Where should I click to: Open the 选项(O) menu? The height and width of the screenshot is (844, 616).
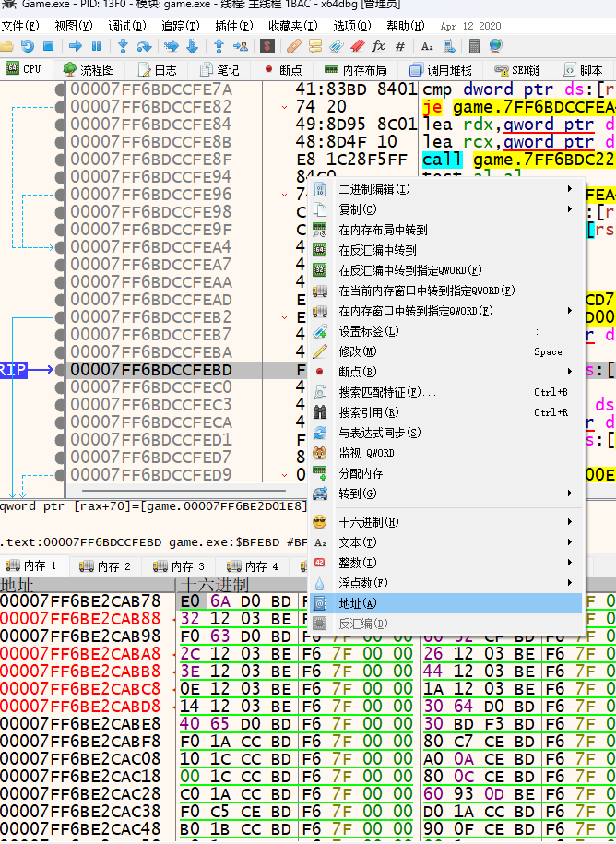[x=352, y=26]
